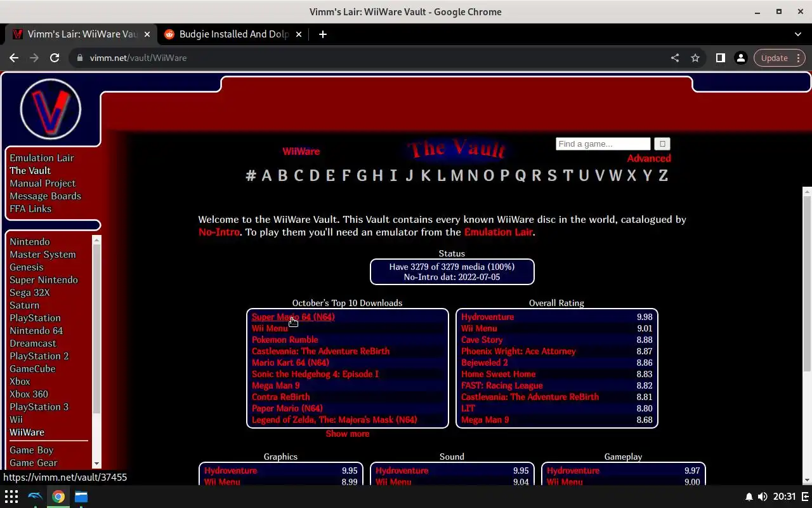The width and height of the screenshot is (812, 508).
Task: Click the systems list scroll-down arrow
Action: point(96,464)
